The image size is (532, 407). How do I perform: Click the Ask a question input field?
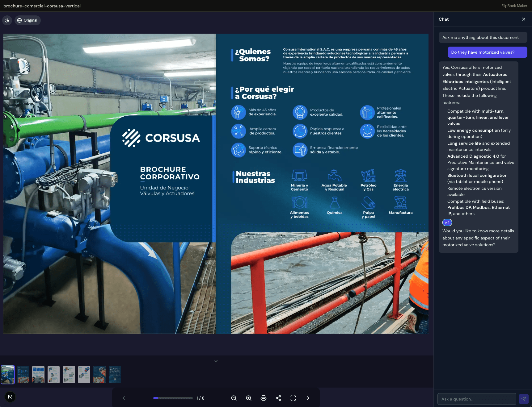point(476,399)
